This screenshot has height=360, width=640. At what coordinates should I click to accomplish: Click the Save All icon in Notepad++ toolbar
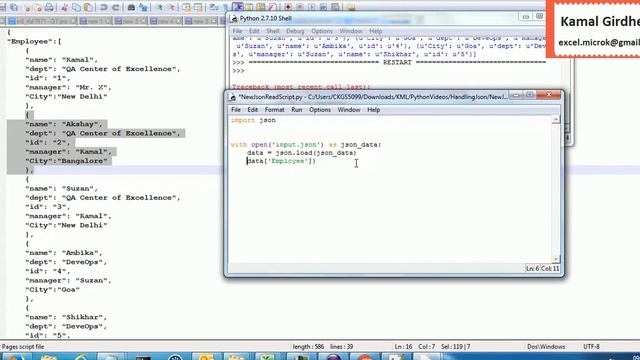point(14,7)
